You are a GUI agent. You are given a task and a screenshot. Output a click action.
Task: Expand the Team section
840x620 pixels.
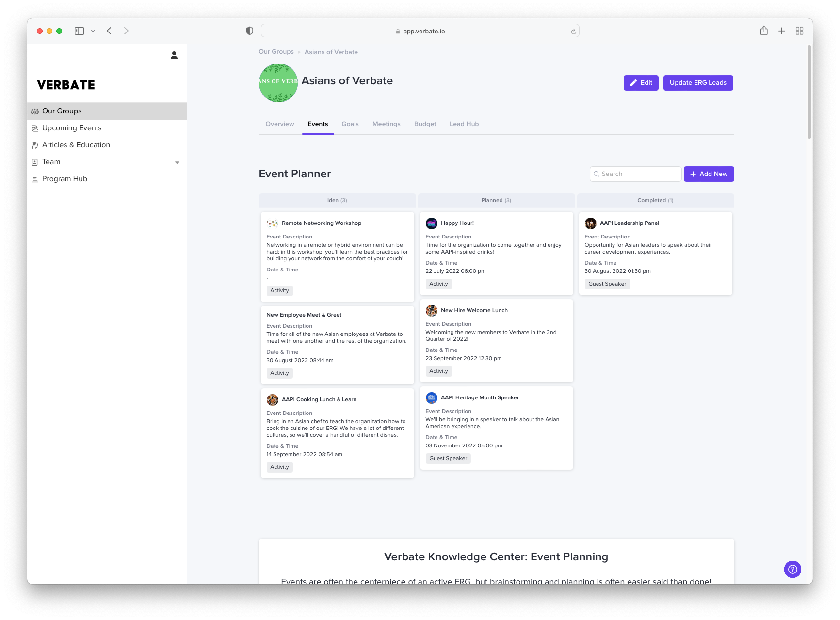[x=51, y=161]
